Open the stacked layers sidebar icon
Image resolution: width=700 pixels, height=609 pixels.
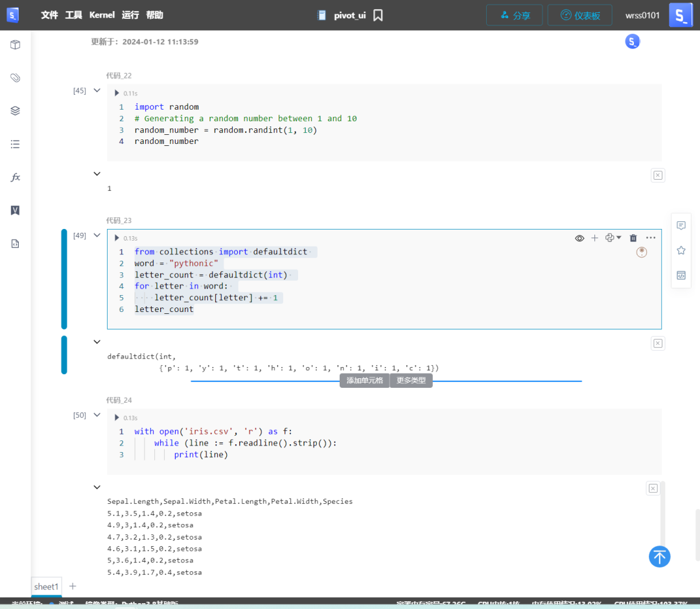[x=16, y=111]
